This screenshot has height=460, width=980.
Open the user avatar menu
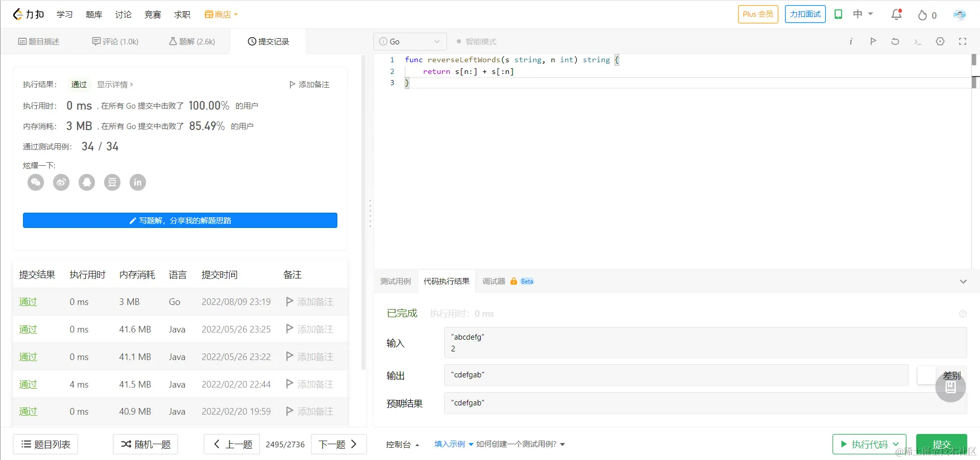(x=959, y=15)
